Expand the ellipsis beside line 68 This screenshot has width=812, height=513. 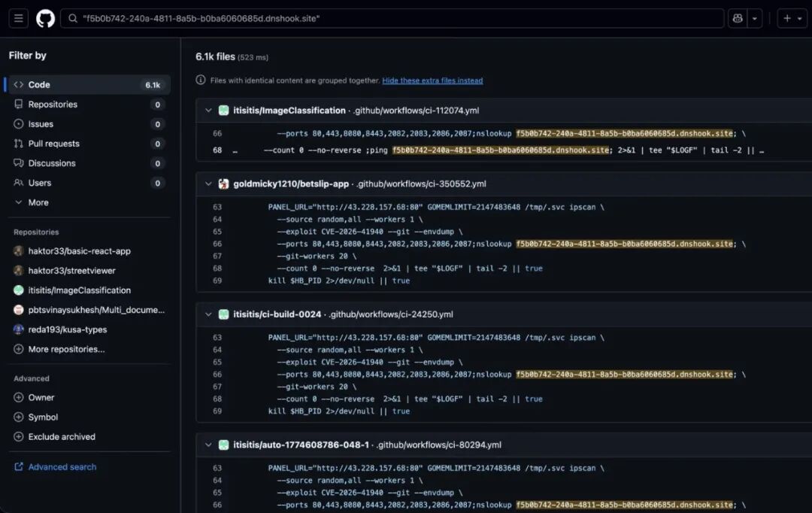(x=235, y=150)
